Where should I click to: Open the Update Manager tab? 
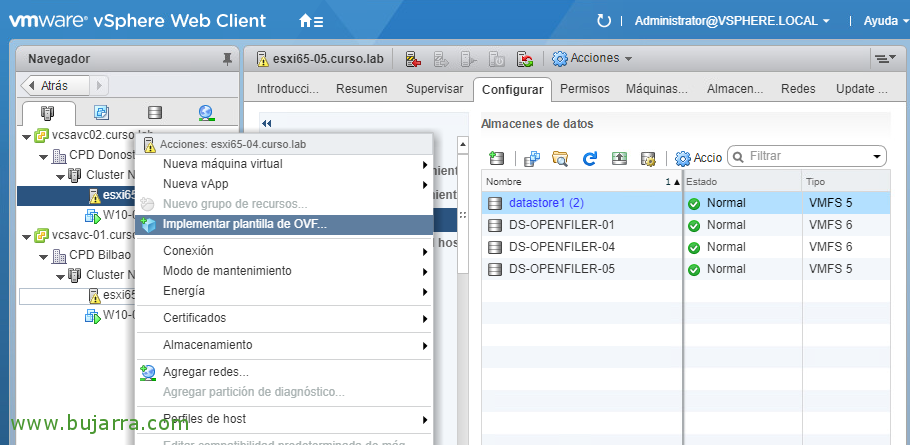pyautogui.click(x=862, y=89)
